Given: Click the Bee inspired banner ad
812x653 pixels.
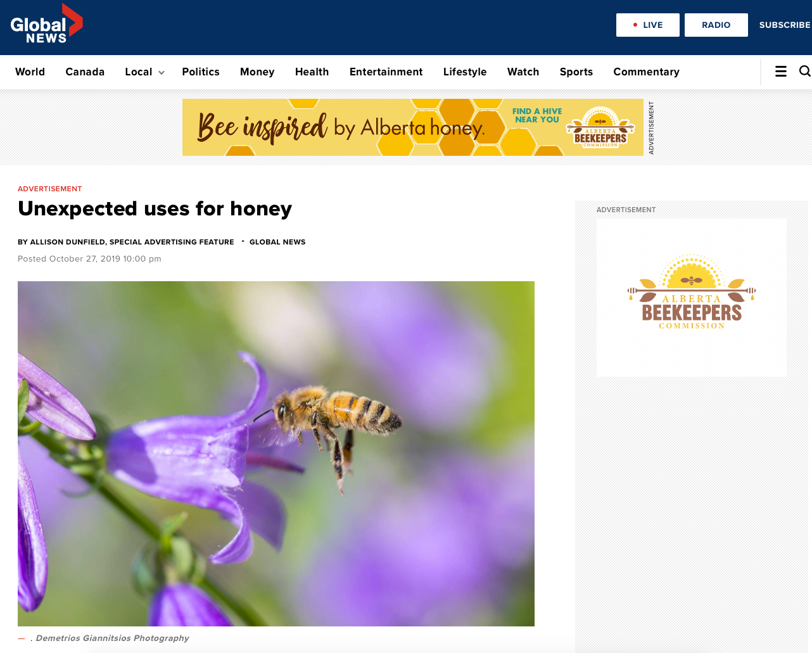Looking at the screenshot, I should [x=412, y=127].
